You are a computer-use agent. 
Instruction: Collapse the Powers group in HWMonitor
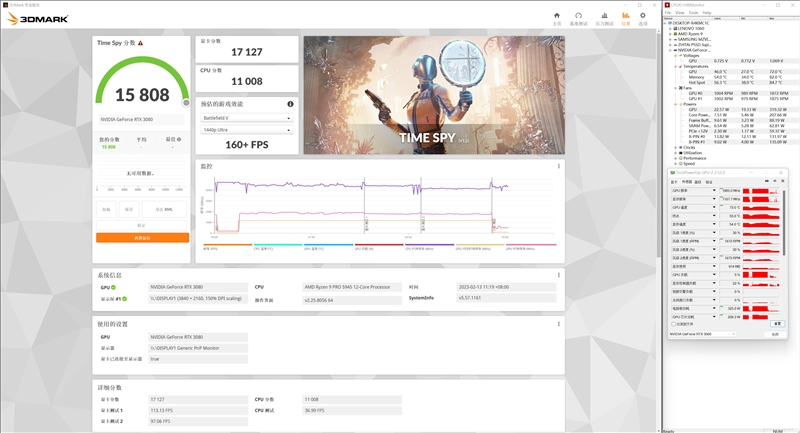(x=676, y=104)
